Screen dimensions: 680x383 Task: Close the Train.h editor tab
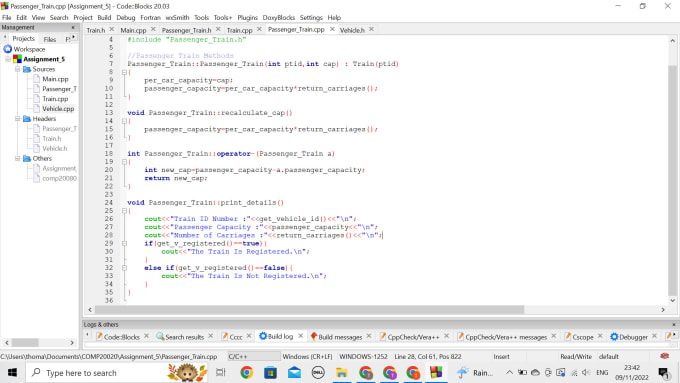(x=111, y=29)
